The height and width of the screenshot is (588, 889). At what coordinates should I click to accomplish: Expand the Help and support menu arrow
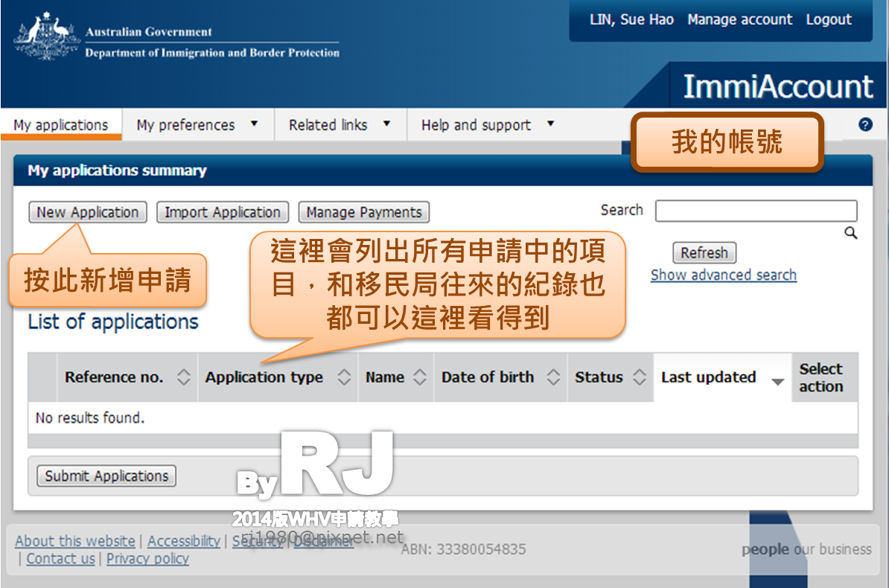point(550,124)
